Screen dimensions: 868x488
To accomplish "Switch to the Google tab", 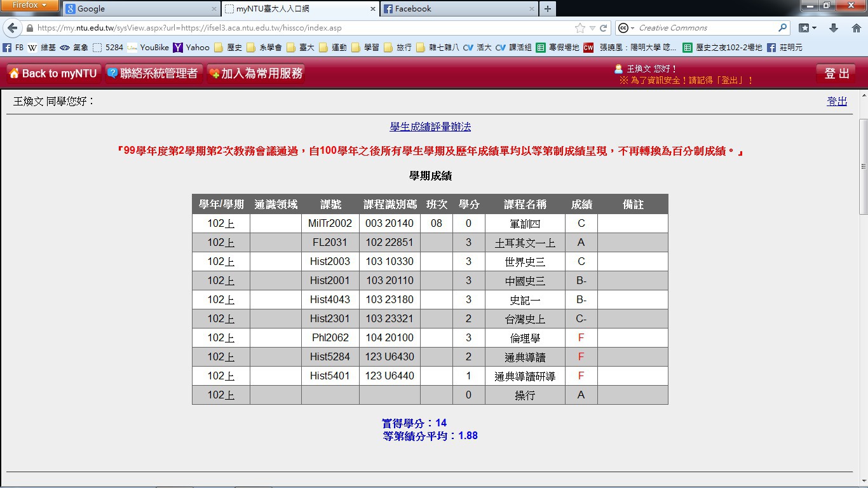I will (x=140, y=9).
